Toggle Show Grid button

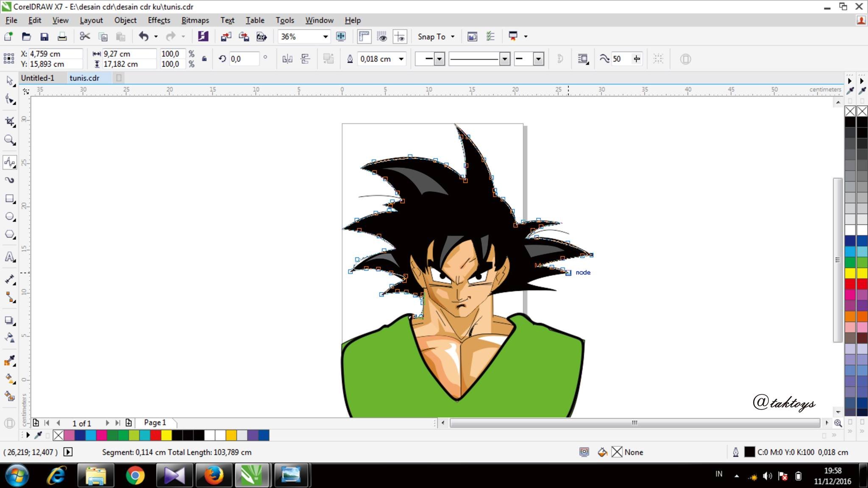click(x=382, y=36)
